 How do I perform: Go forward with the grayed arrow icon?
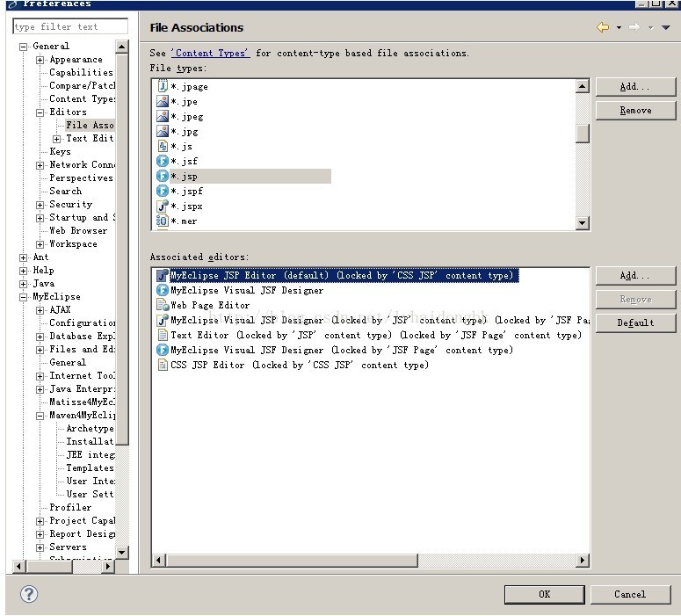[x=634, y=27]
